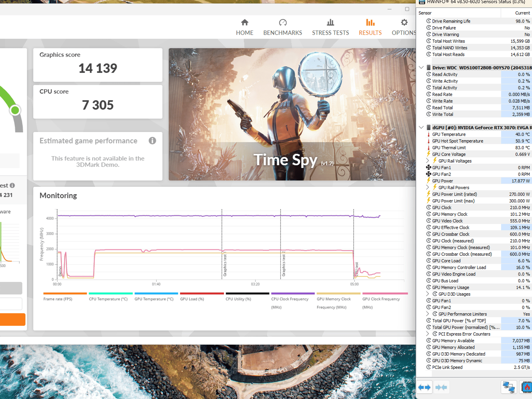This screenshot has height=399, width=532.
Task: Switch to the Benchmarks tab
Action: 283,27
